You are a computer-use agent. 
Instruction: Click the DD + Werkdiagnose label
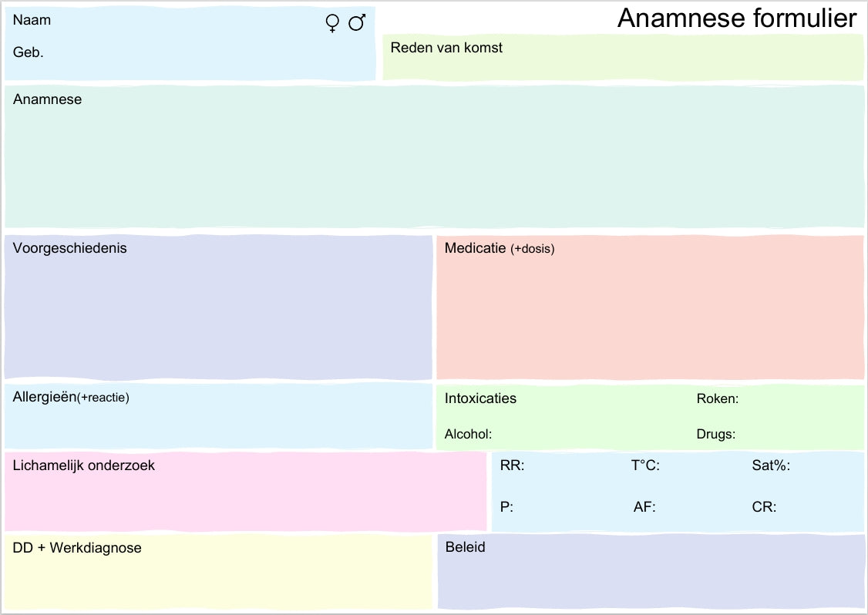click(77, 548)
